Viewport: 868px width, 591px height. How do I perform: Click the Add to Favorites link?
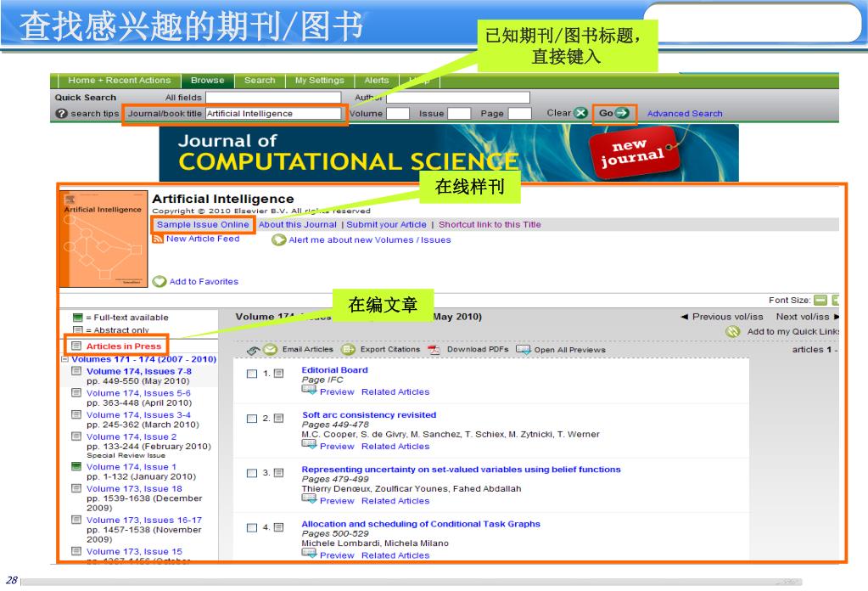click(x=204, y=281)
